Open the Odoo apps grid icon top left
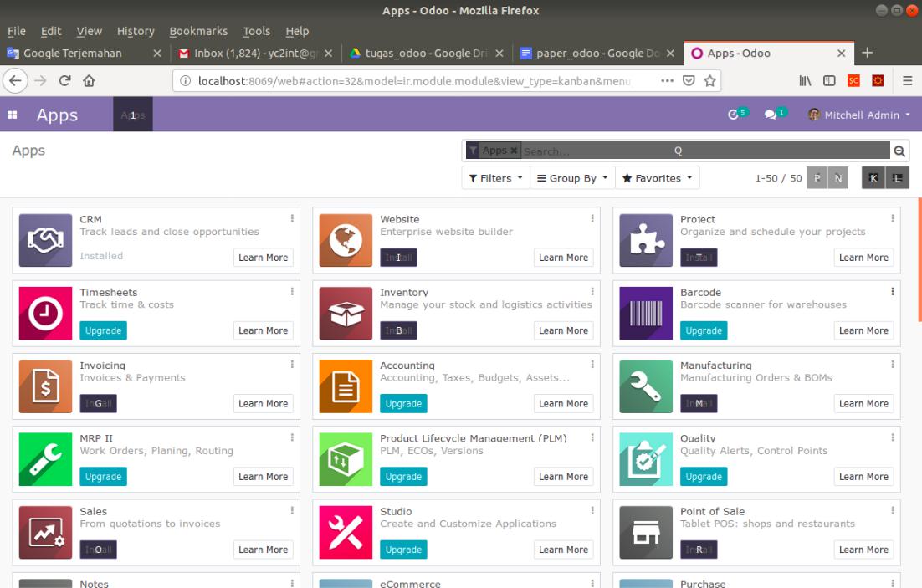 (x=11, y=115)
